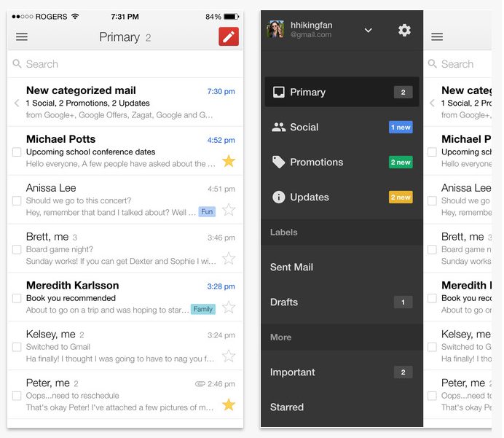Click the blue 1 new Social badge

click(401, 127)
